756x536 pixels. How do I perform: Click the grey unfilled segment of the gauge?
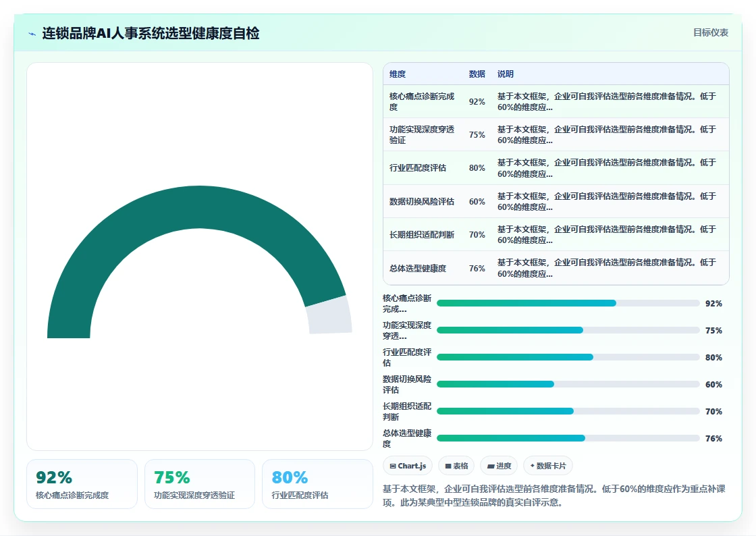pyautogui.click(x=329, y=316)
